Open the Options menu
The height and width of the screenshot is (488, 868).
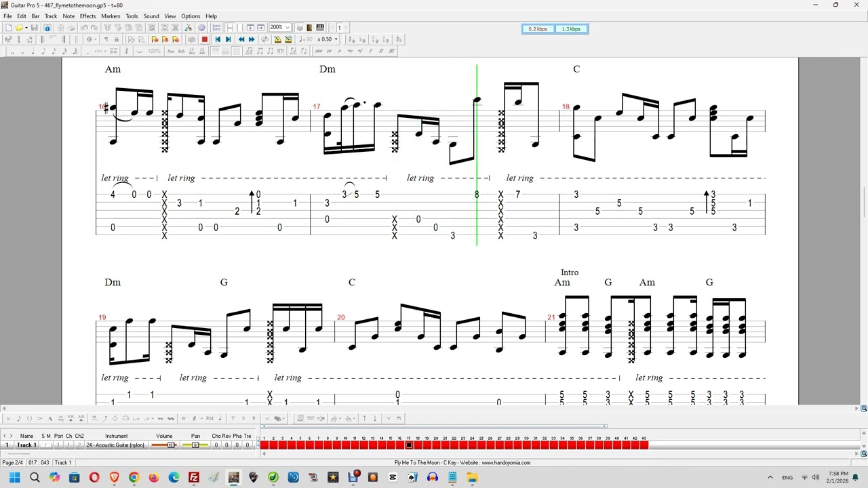click(191, 16)
